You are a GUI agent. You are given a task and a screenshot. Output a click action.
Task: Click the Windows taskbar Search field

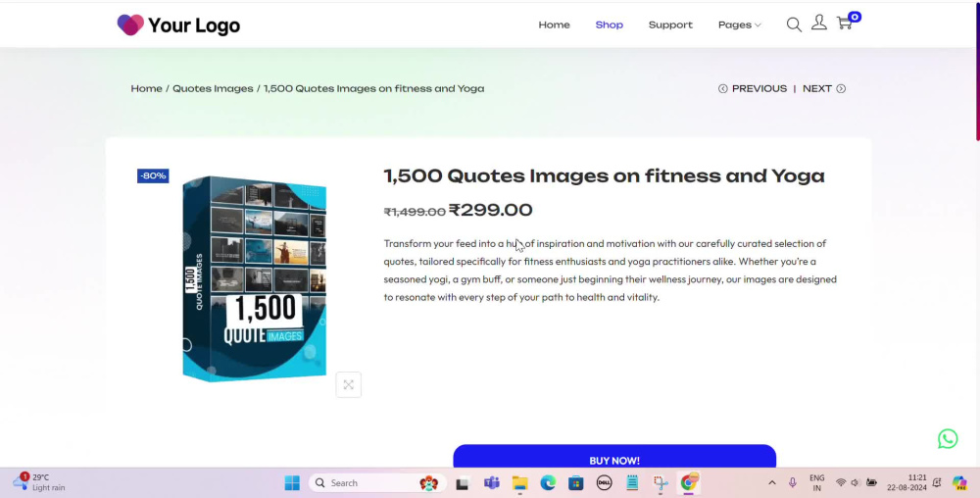(x=378, y=483)
